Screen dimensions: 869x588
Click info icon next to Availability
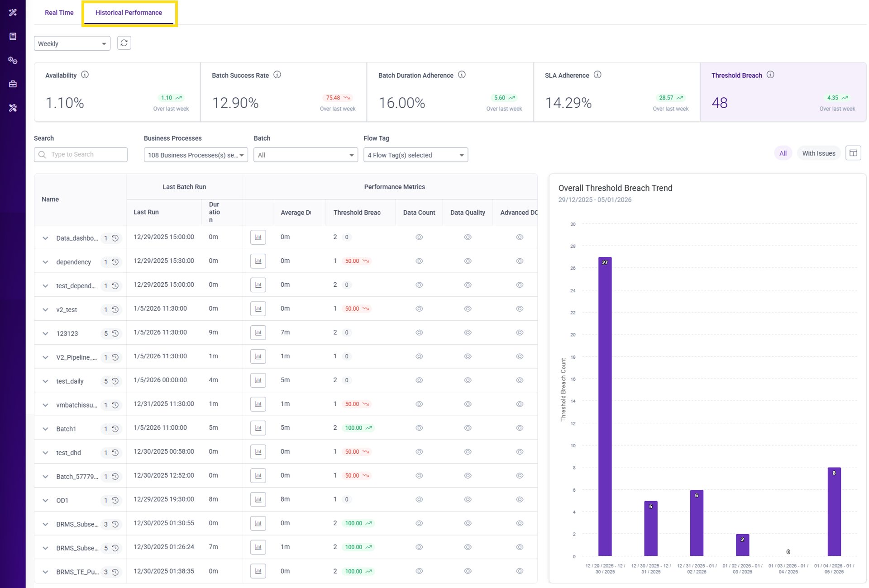click(85, 75)
